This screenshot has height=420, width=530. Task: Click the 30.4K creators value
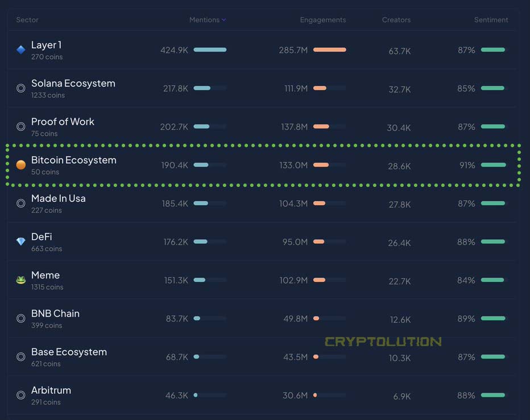[x=399, y=128]
